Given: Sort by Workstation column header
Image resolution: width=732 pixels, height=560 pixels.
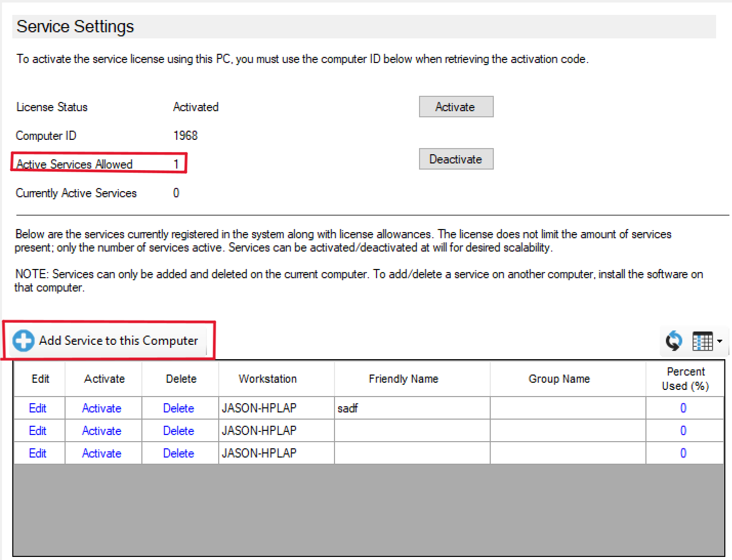Looking at the screenshot, I should pyautogui.click(x=277, y=379).
